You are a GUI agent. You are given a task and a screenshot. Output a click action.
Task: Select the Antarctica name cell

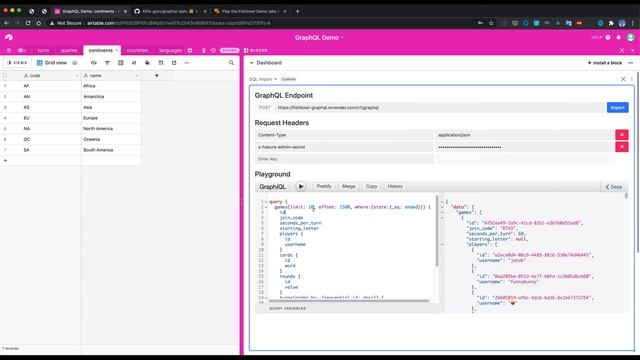pyautogui.click(x=111, y=97)
